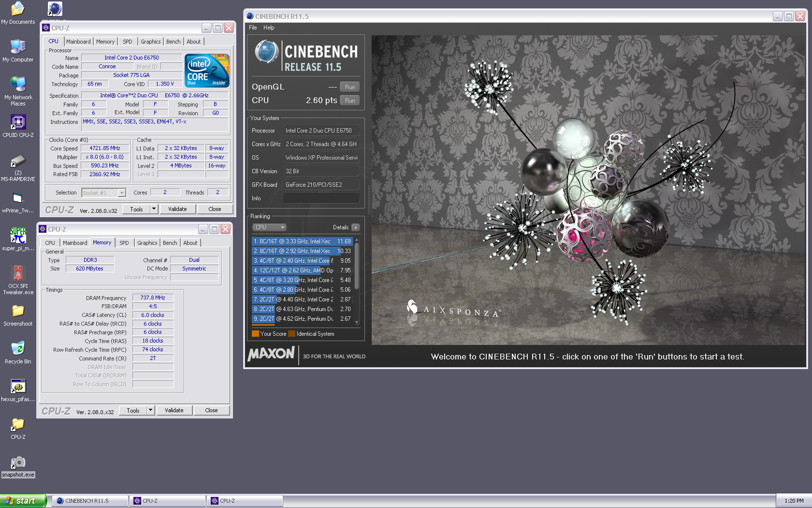Viewport: 812px width, 508px height.
Task: Select ranking row 1 Intel Xeon 11.69
Action: [x=302, y=241]
